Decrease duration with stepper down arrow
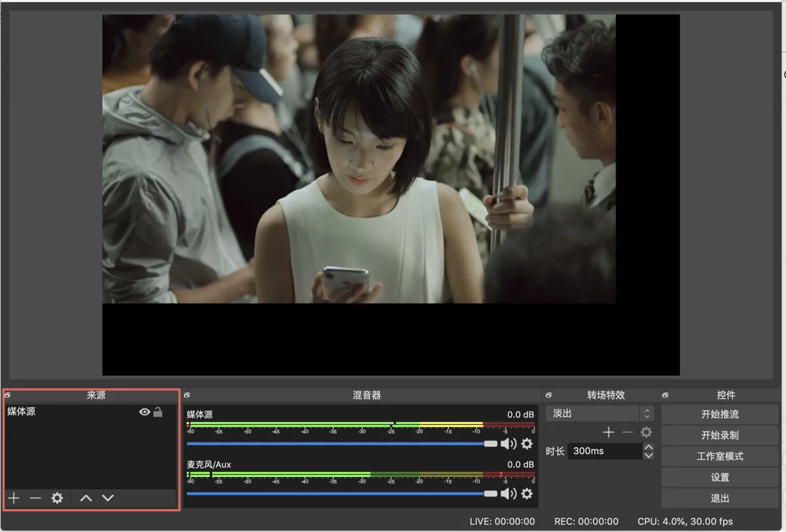Image resolution: width=786 pixels, height=532 pixels. [x=648, y=455]
